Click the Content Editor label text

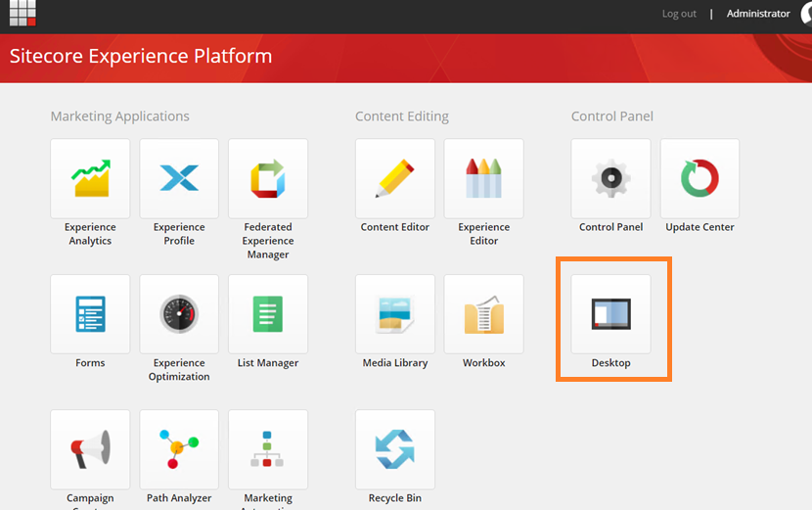(395, 227)
